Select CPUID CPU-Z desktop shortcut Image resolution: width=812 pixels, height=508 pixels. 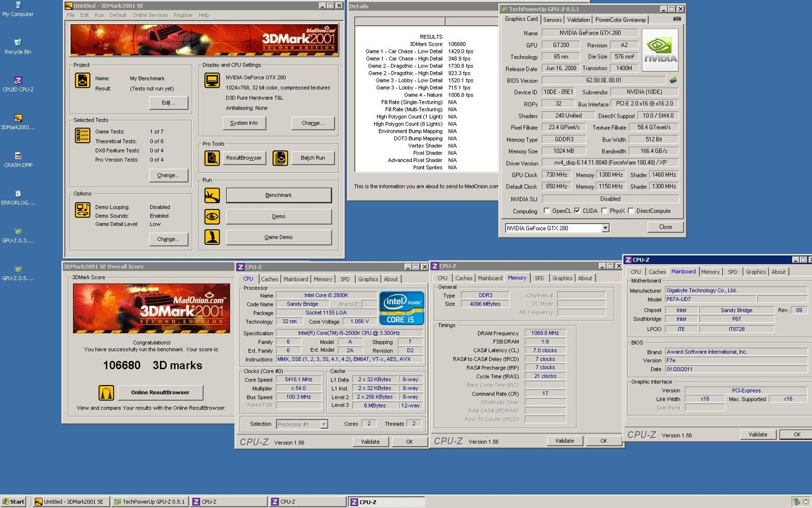(x=18, y=84)
